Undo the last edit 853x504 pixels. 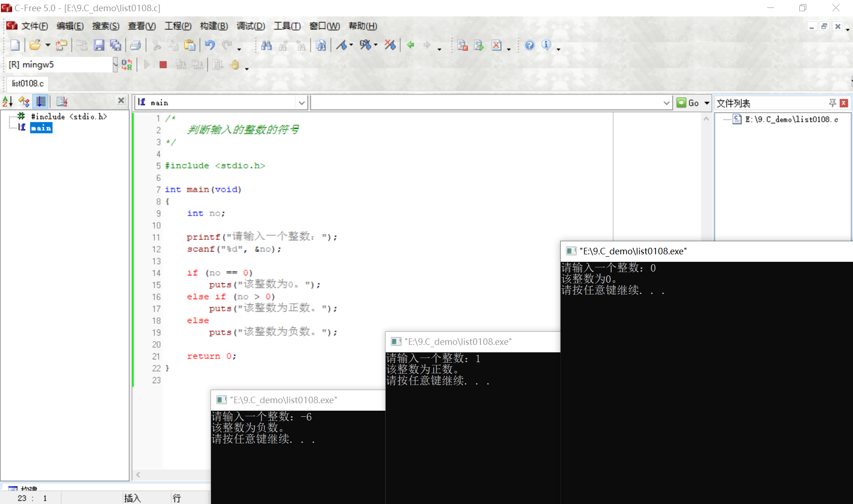tap(210, 45)
